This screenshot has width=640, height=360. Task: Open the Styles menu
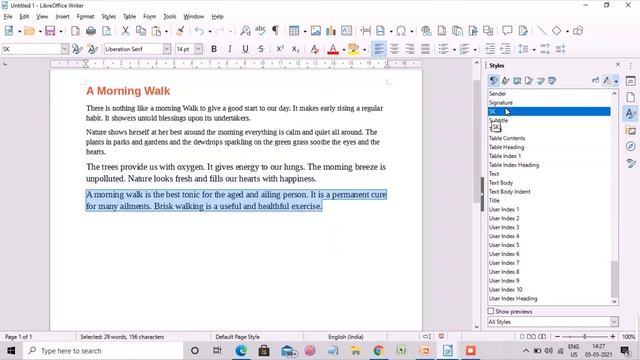point(109,16)
